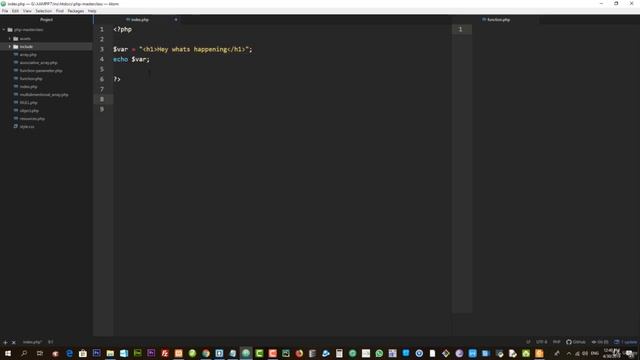Switch to the function.php tab in right pane

click(496, 20)
